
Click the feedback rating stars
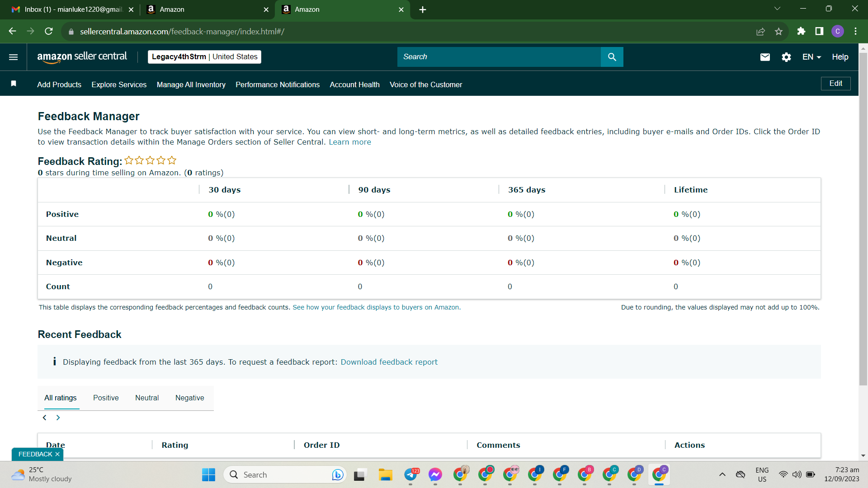coord(150,160)
